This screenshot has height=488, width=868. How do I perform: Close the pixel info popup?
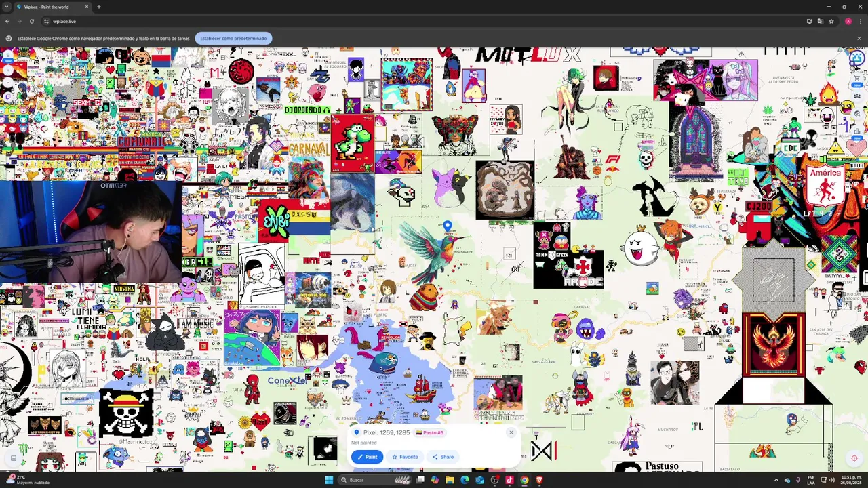(511, 432)
